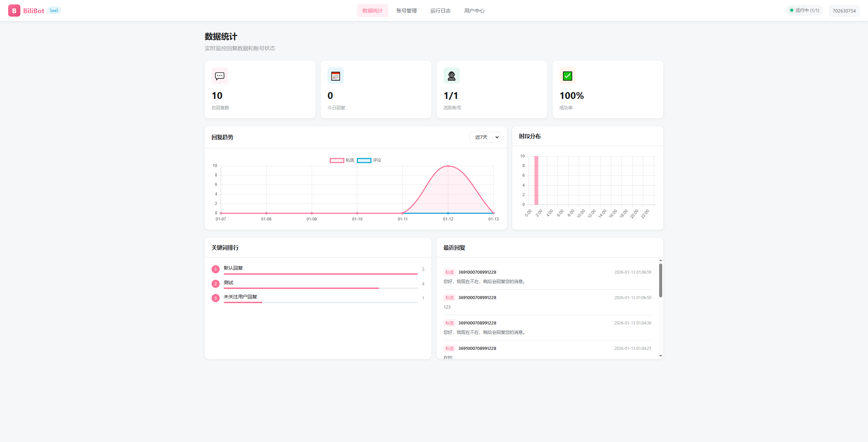Click the green checkmark success rate icon
This screenshot has height=442, width=868.
coord(567,76)
